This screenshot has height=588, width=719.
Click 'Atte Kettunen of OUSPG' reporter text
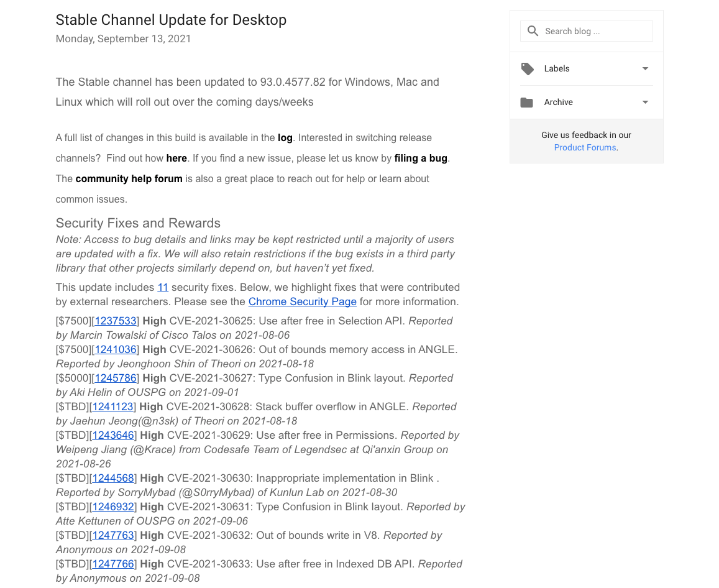pyautogui.click(x=116, y=521)
